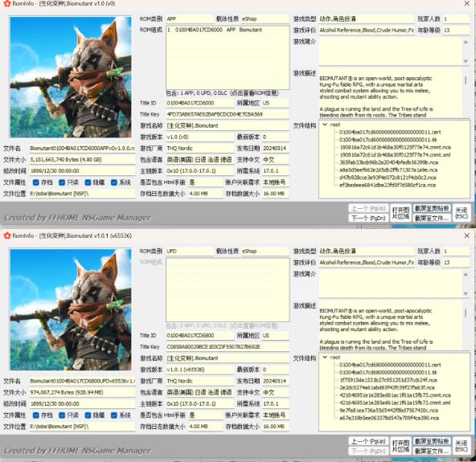Click up arrow of 游戏简介 scrollbar in top window
Image resolution: width=476 pixels, height=462 pixels.
coord(466,42)
